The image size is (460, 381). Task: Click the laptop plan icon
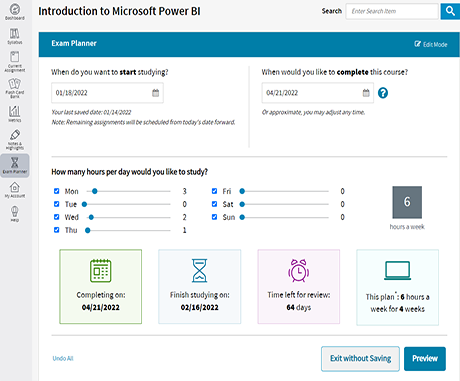click(398, 270)
